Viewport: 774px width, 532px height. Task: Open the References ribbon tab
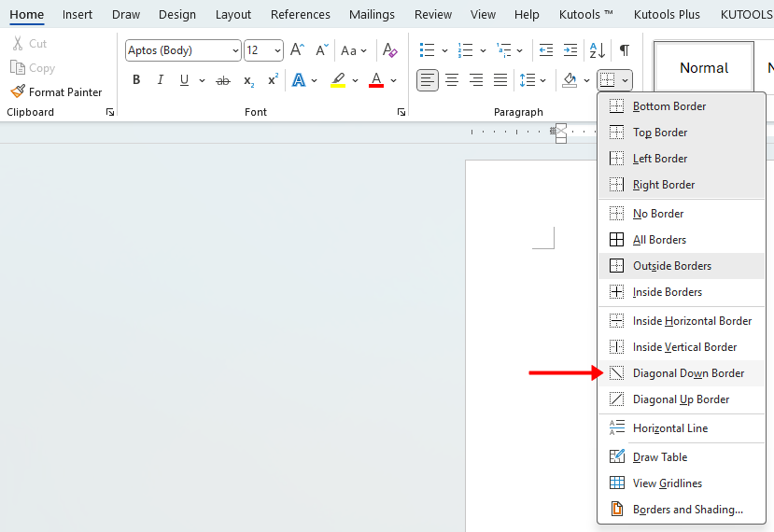[300, 14]
